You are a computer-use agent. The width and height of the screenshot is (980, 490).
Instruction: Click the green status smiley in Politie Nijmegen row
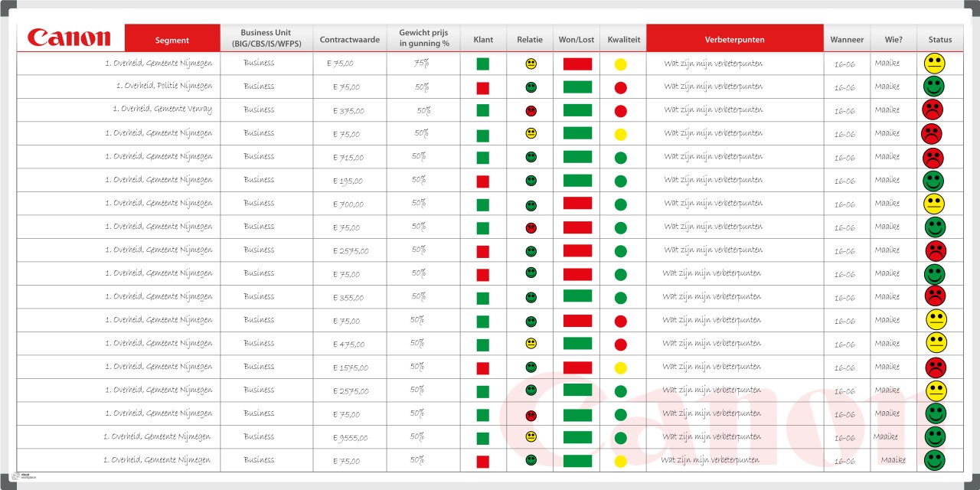click(x=933, y=86)
